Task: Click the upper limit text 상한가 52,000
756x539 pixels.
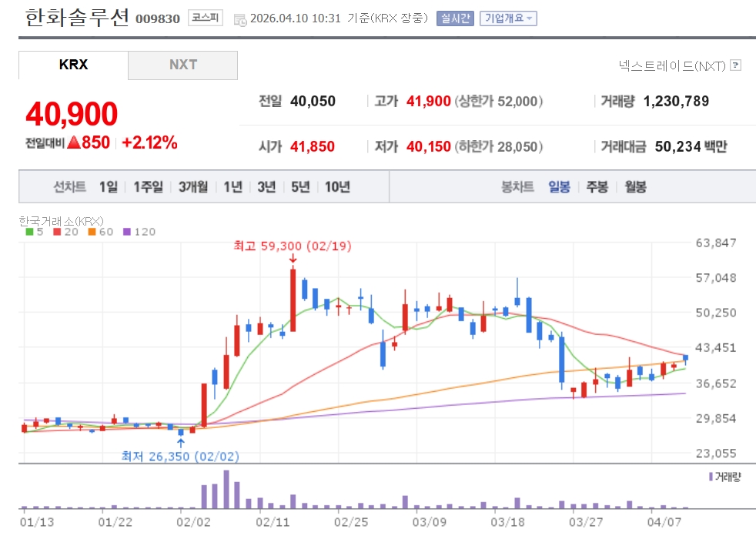Action: click(x=499, y=101)
